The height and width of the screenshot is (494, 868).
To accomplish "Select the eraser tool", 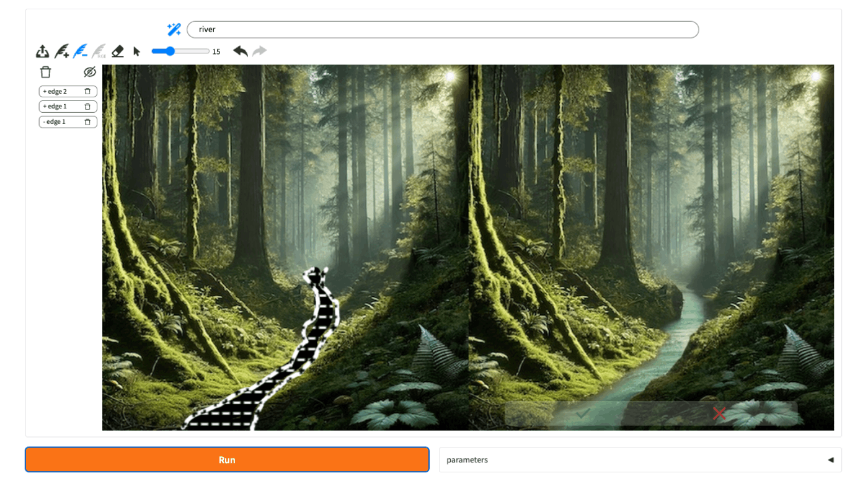I will click(x=118, y=51).
